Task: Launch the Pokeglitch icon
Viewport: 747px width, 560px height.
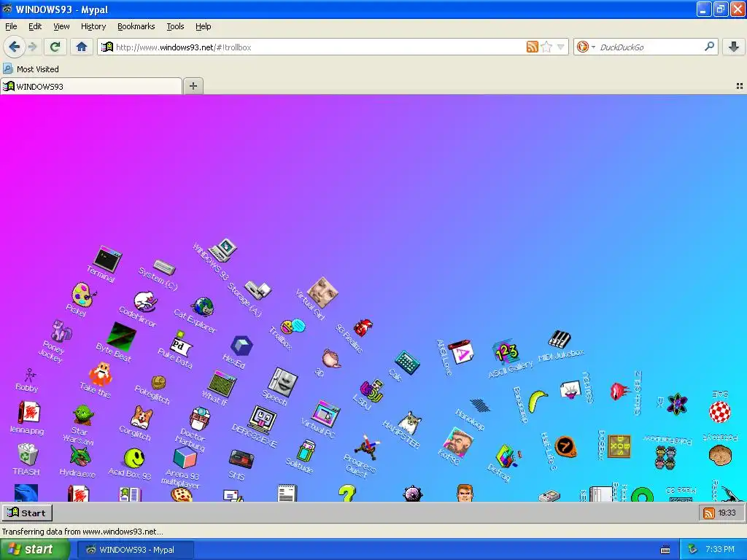Action: [158, 382]
